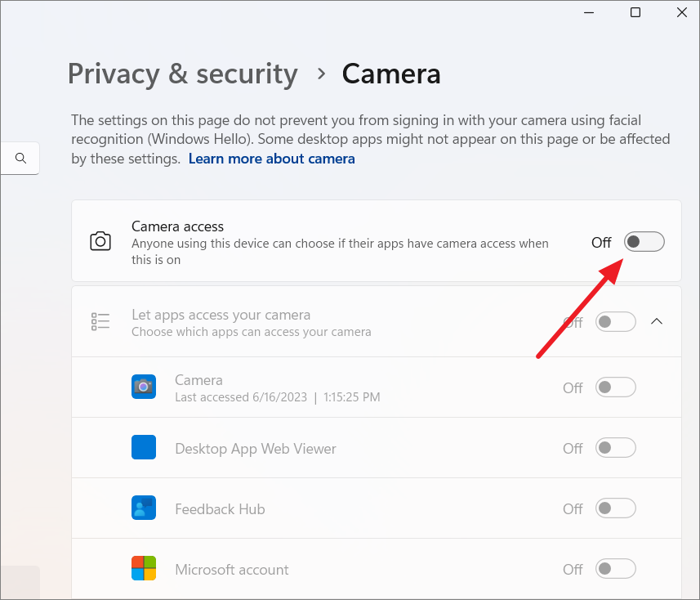Click the Desktop App Web Viewer icon
The width and height of the screenshot is (700, 600).
[x=144, y=447]
